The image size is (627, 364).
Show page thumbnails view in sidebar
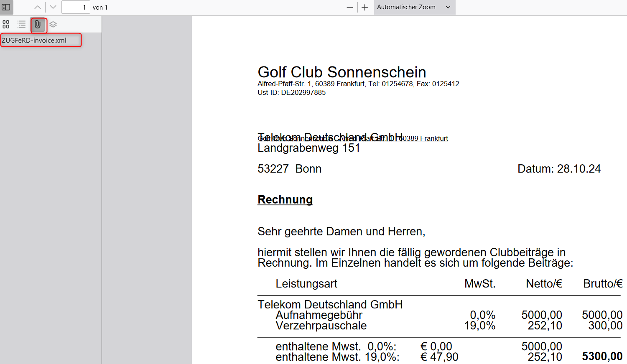[x=6, y=24]
